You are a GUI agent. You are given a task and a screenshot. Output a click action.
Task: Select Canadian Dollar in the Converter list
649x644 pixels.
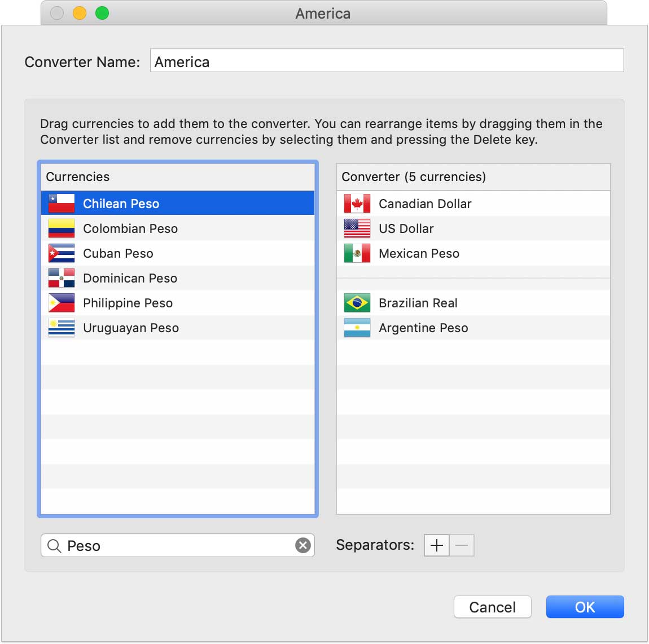tap(425, 204)
